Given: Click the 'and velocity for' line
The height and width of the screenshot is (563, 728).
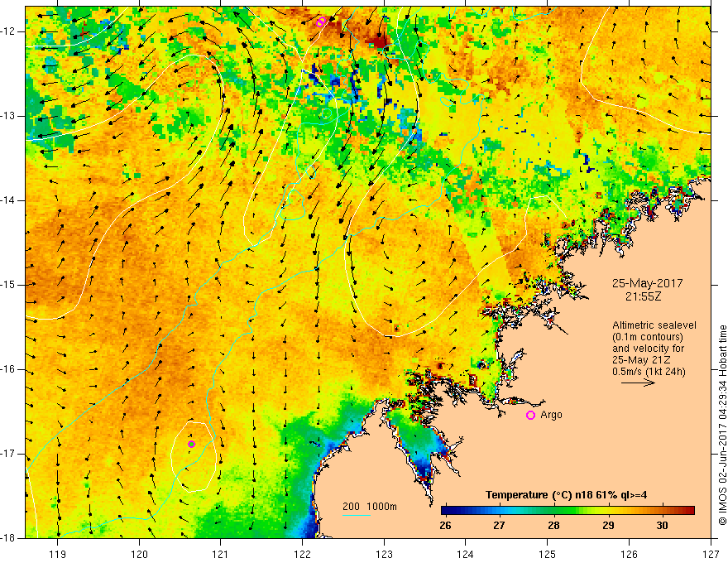Looking at the screenshot, I should (648, 349).
